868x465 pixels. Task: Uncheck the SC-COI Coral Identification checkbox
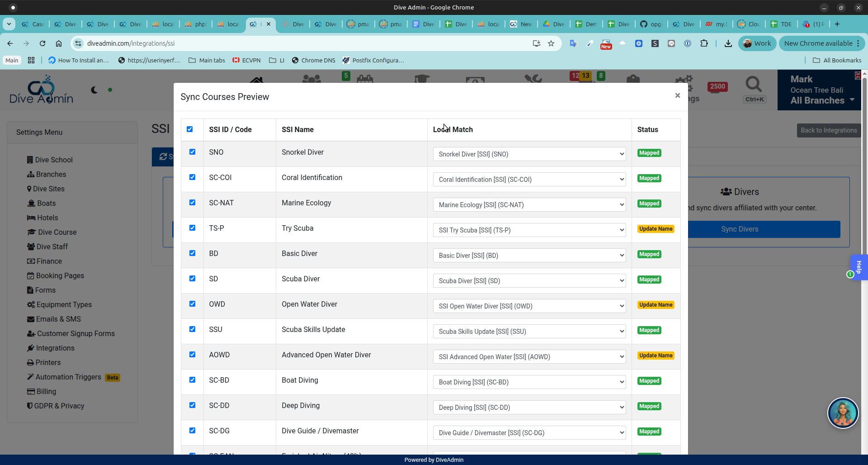pyautogui.click(x=193, y=177)
